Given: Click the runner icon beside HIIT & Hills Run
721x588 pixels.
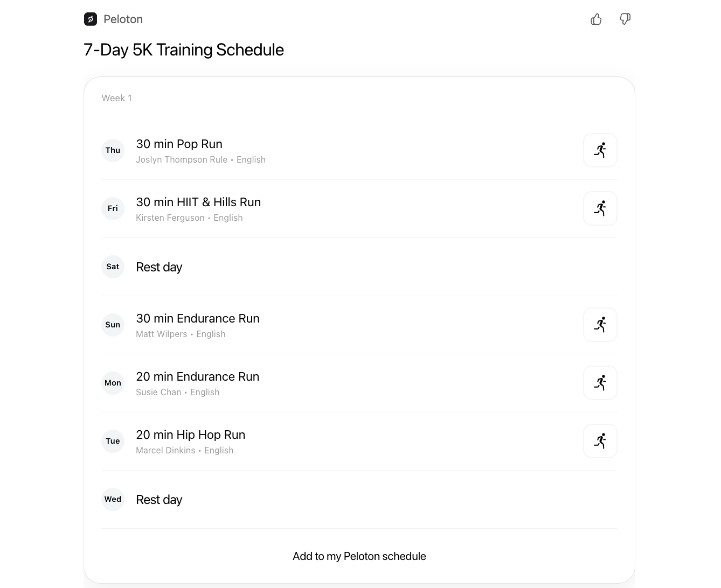Looking at the screenshot, I should coord(600,208).
